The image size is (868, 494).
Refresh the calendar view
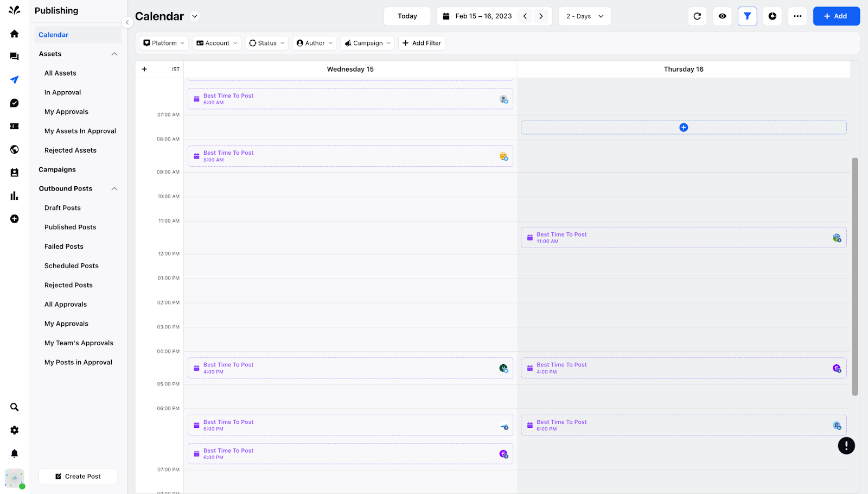[697, 16]
